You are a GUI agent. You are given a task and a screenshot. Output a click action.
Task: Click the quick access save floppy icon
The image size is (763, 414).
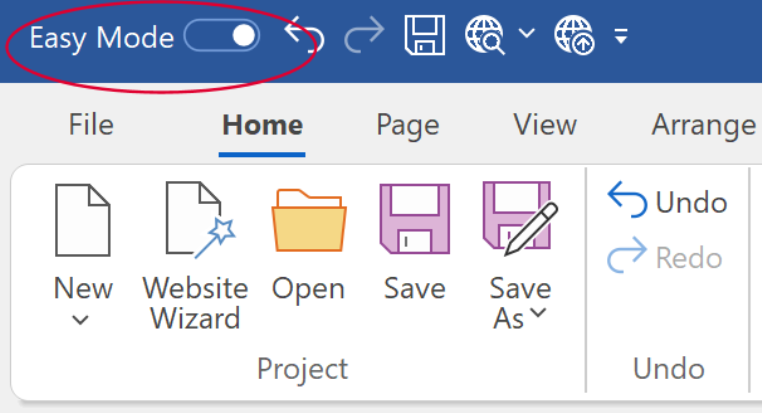(424, 35)
